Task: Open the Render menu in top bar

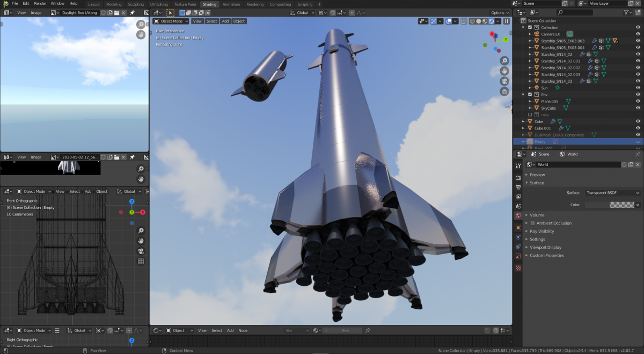Action: click(x=40, y=3)
